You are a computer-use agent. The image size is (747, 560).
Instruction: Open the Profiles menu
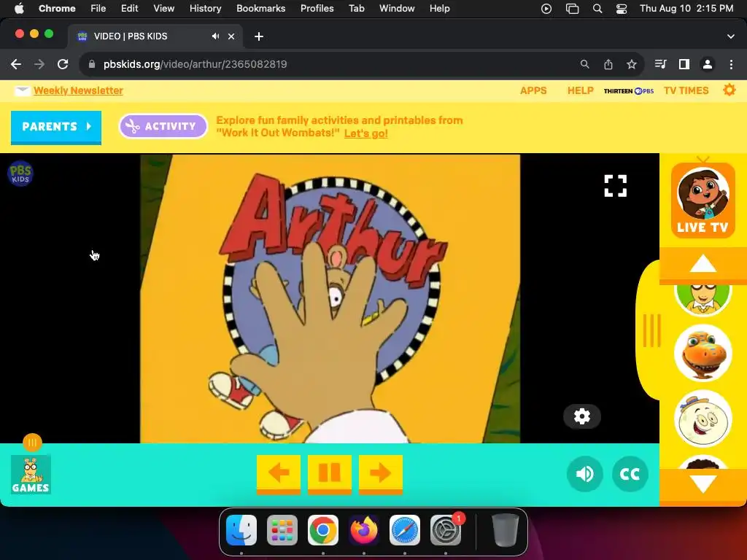(x=317, y=8)
